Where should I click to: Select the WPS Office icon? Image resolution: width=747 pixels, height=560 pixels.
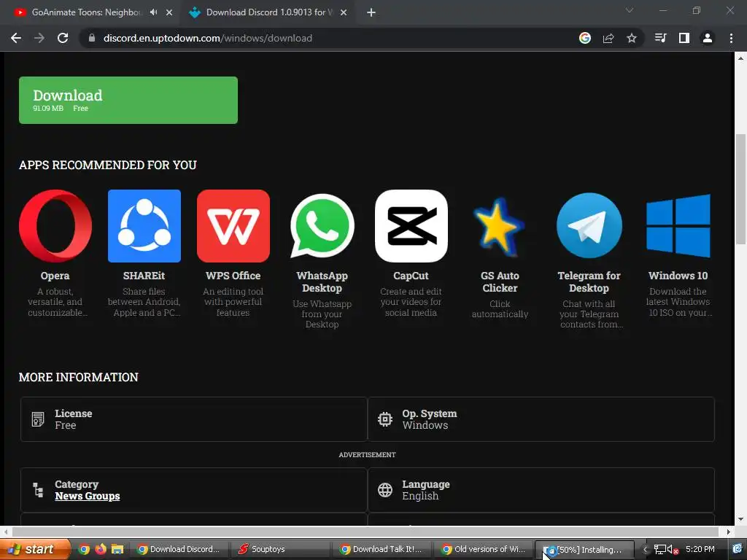pos(233,226)
